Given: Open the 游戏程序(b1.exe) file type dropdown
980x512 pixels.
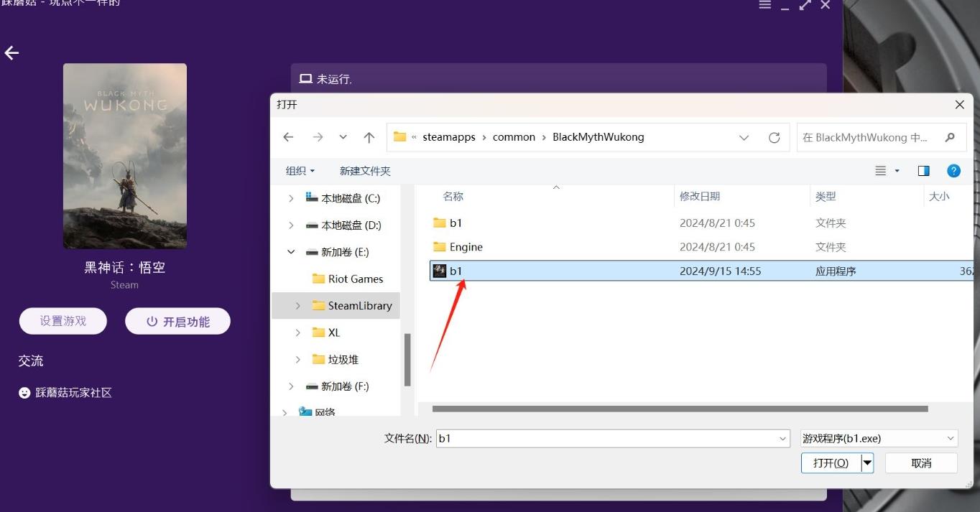Looking at the screenshot, I should [879, 438].
